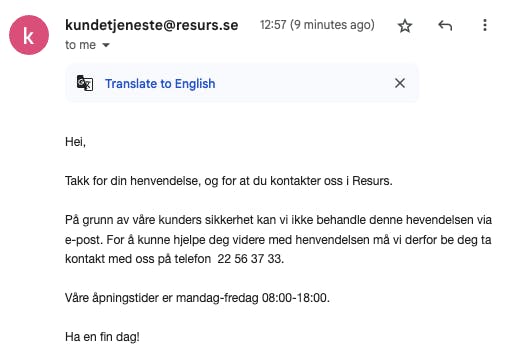This screenshot has width=507, height=363.
Task: Expand recipient details arrow beside 'to me'
Action: click(x=106, y=45)
